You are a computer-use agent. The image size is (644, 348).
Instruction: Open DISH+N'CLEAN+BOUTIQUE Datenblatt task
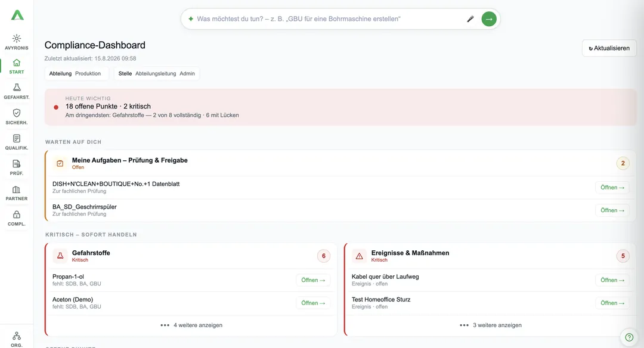pyautogui.click(x=612, y=188)
